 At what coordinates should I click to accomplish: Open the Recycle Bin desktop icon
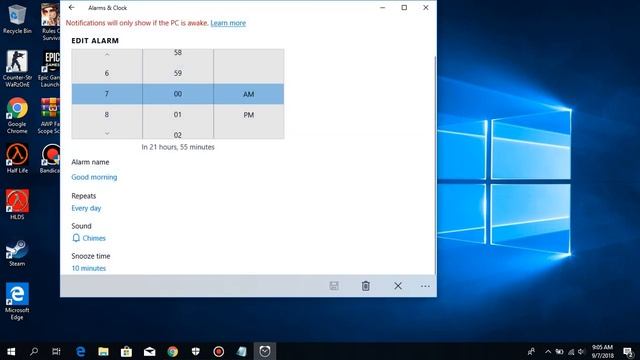[x=17, y=19]
